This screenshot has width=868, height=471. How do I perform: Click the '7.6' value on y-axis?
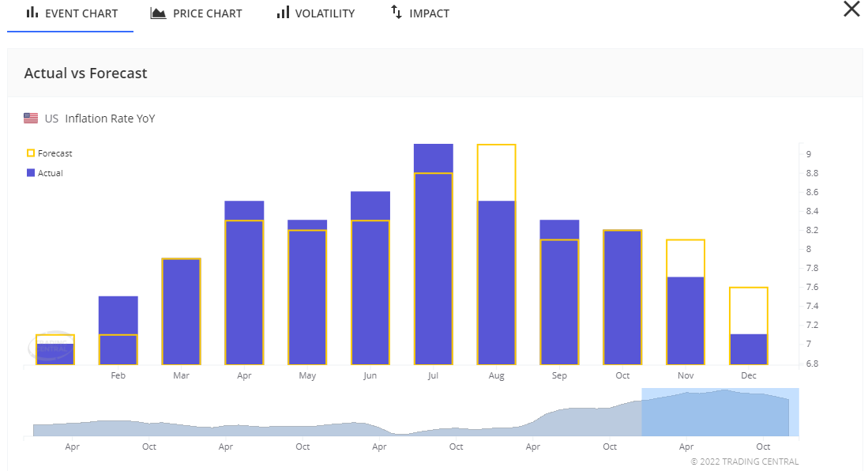click(x=812, y=287)
